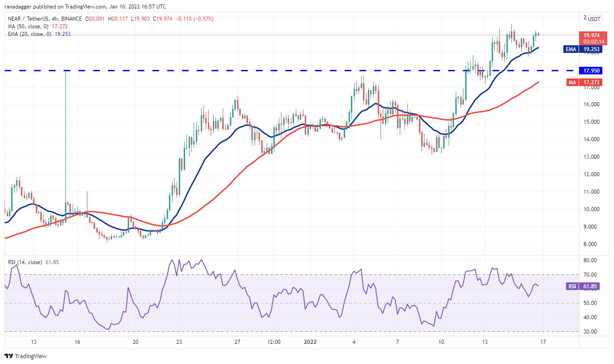Click the 19.253 EMA value label
Screen dimensions: 614x364
click(x=593, y=50)
